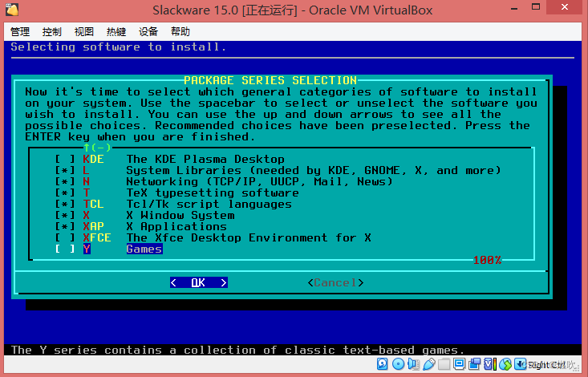Click the Cancel button
The image size is (588, 377).
pos(335,282)
